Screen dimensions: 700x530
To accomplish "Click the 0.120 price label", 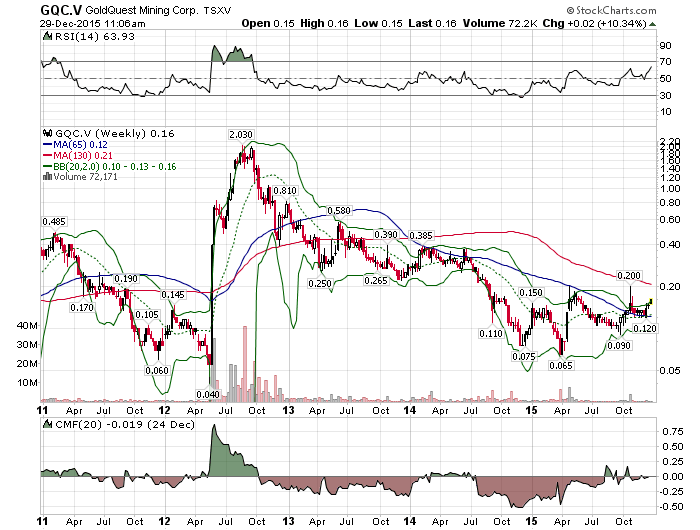I will (x=645, y=329).
